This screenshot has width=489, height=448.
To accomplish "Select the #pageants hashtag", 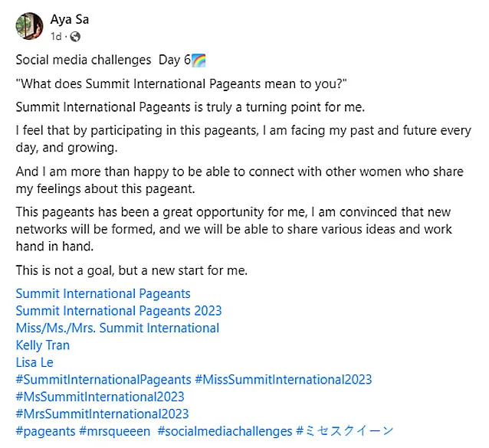I will point(45,431).
